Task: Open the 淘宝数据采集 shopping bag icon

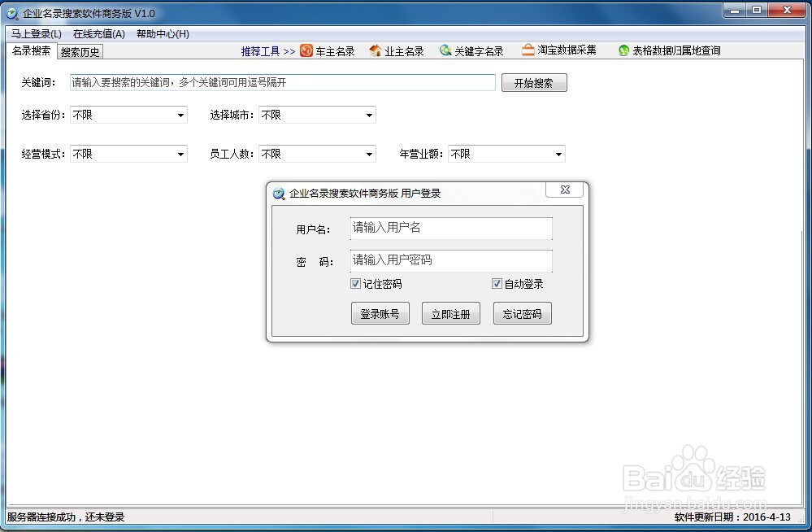Action: [528, 50]
